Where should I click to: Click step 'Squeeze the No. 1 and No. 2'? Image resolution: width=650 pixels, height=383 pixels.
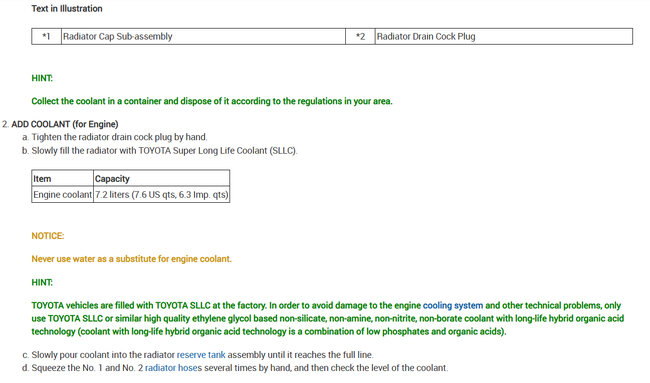point(240,368)
